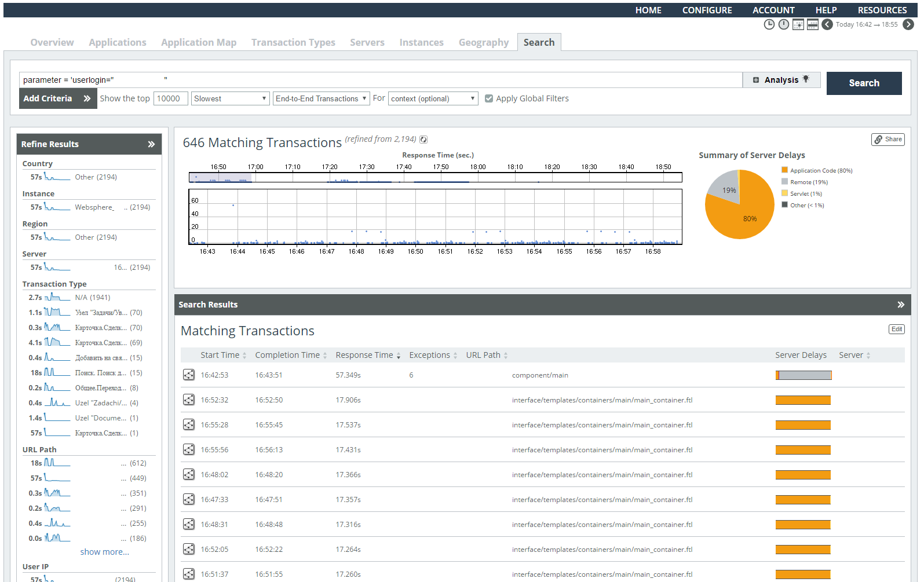Switch to the Application Map tab
This screenshot has height=582, width=924.
(x=199, y=42)
